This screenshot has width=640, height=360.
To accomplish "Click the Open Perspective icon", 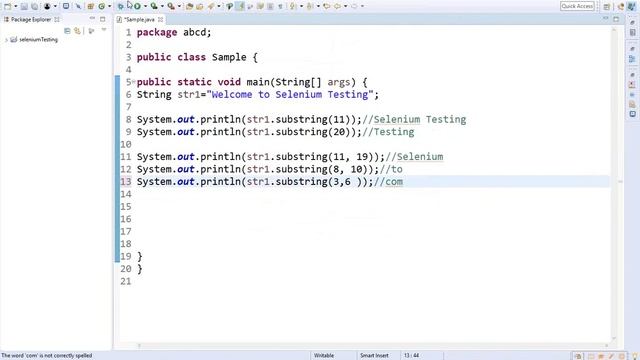I will 607,7.
